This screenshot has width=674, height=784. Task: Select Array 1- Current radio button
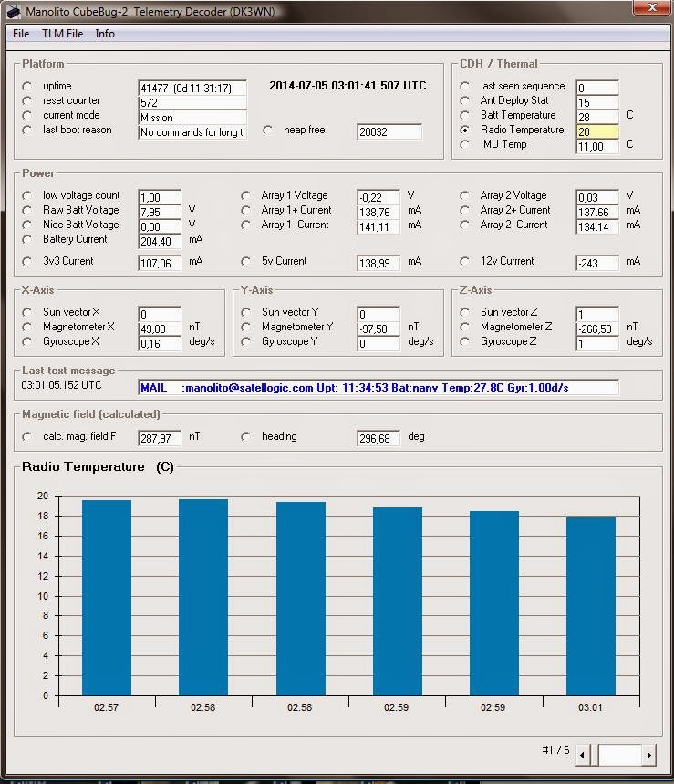click(x=245, y=225)
